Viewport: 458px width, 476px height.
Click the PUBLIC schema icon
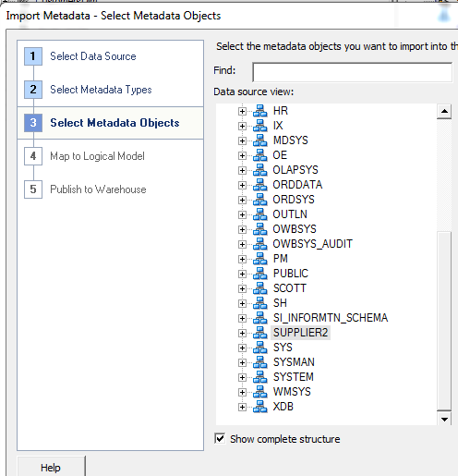260,274
